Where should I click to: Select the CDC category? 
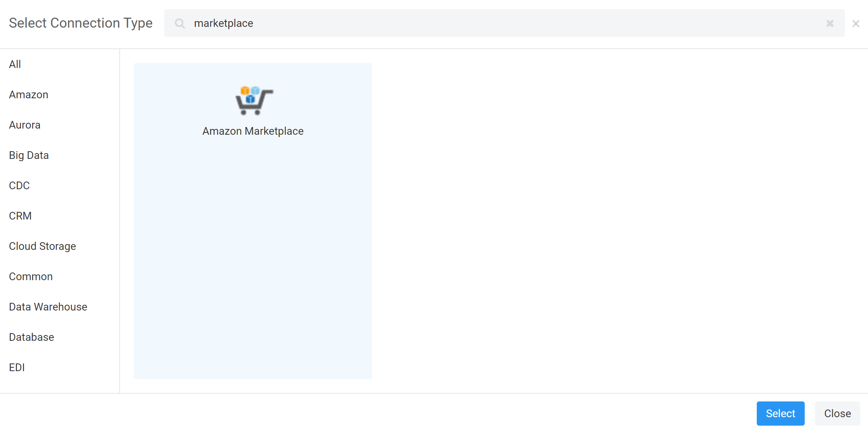pos(19,185)
